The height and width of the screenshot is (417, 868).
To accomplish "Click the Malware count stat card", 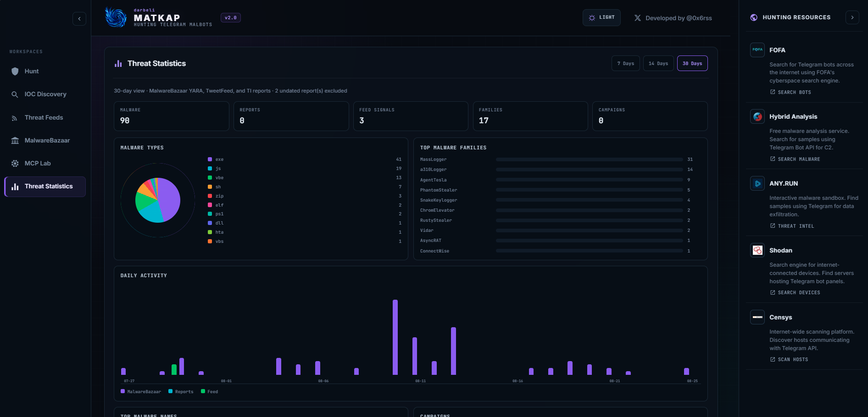I will click(x=172, y=116).
